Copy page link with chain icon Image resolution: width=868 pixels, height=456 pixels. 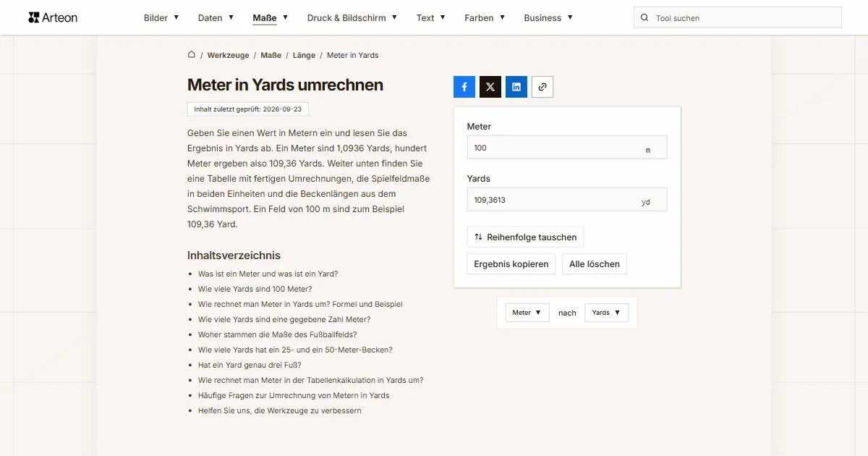(542, 87)
